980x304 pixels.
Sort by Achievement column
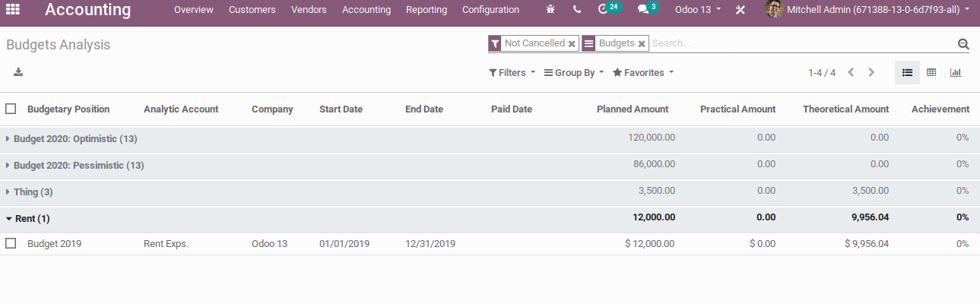tap(940, 109)
